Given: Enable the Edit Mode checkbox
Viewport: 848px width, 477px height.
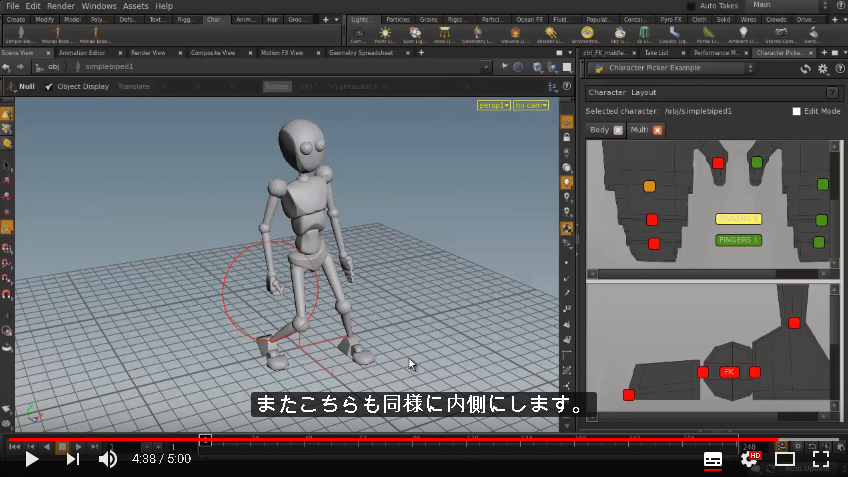Looking at the screenshot, I should click(796, 111).
